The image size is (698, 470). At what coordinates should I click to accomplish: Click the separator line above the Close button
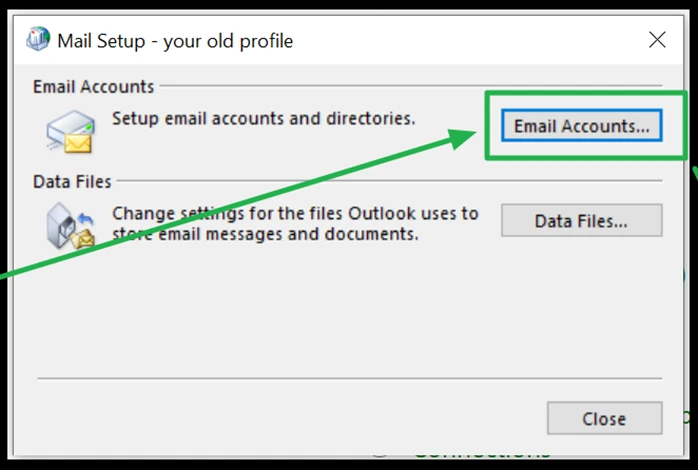tap(349, 378)
